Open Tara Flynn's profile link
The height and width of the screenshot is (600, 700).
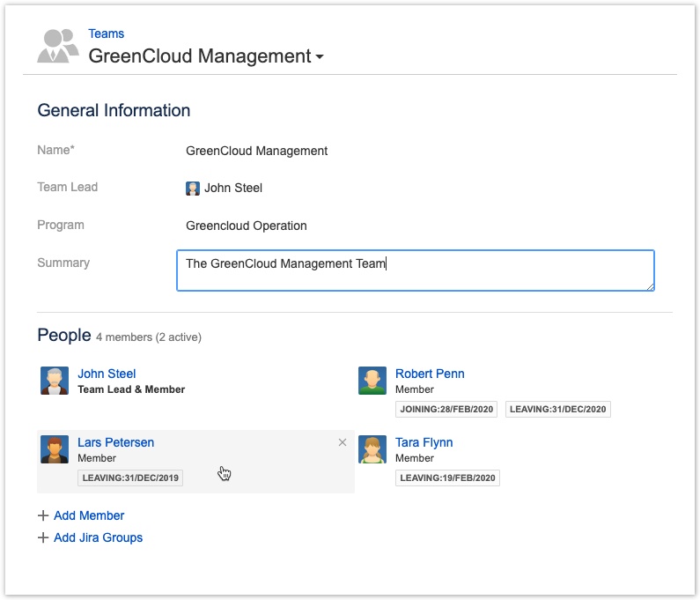[424, 442]
